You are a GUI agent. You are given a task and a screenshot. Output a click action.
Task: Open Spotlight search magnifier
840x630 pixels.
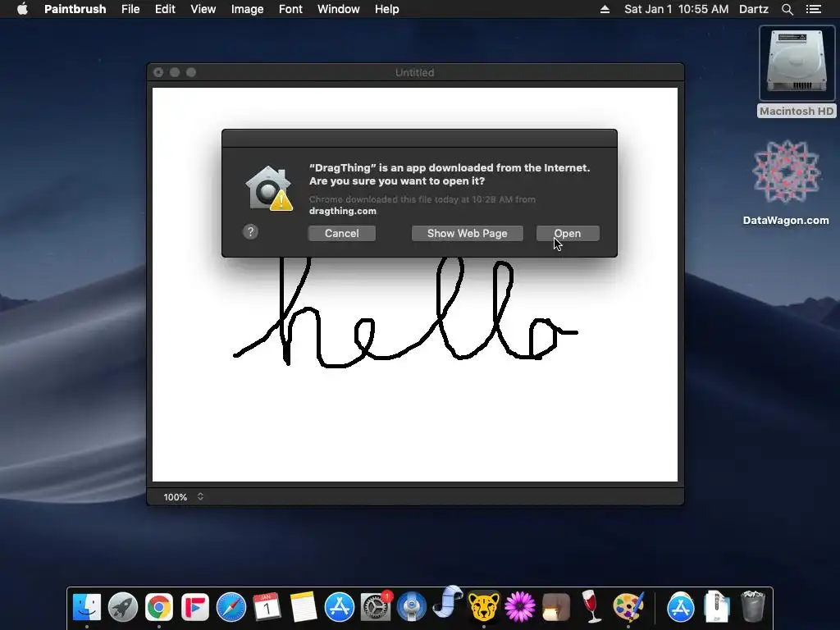[x=787, y=9]
